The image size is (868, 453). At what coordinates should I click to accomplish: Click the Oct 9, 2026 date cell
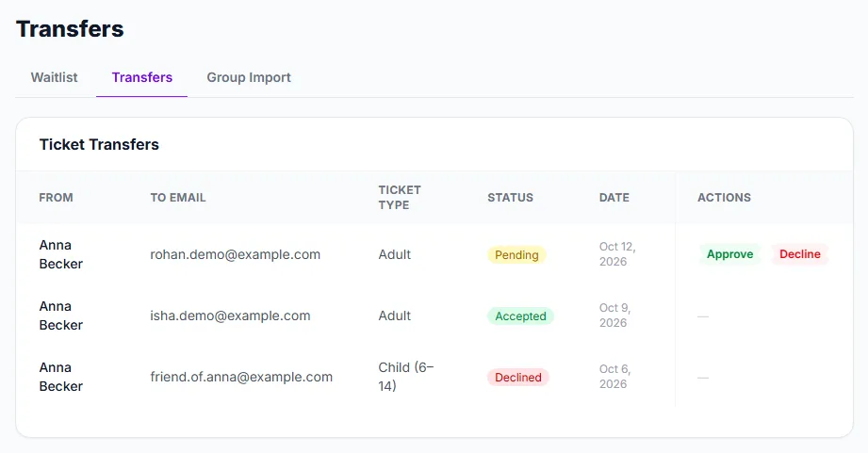(x=615, y=315)
